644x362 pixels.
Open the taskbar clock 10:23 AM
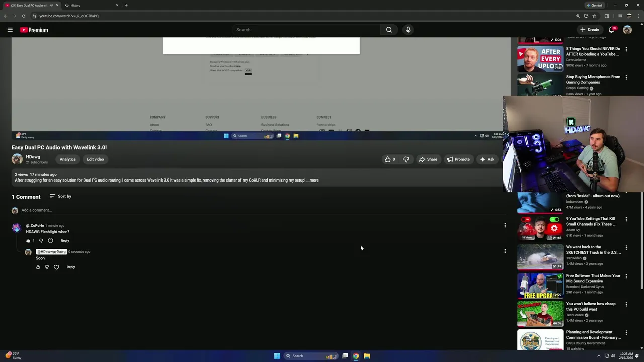[626, 356]
